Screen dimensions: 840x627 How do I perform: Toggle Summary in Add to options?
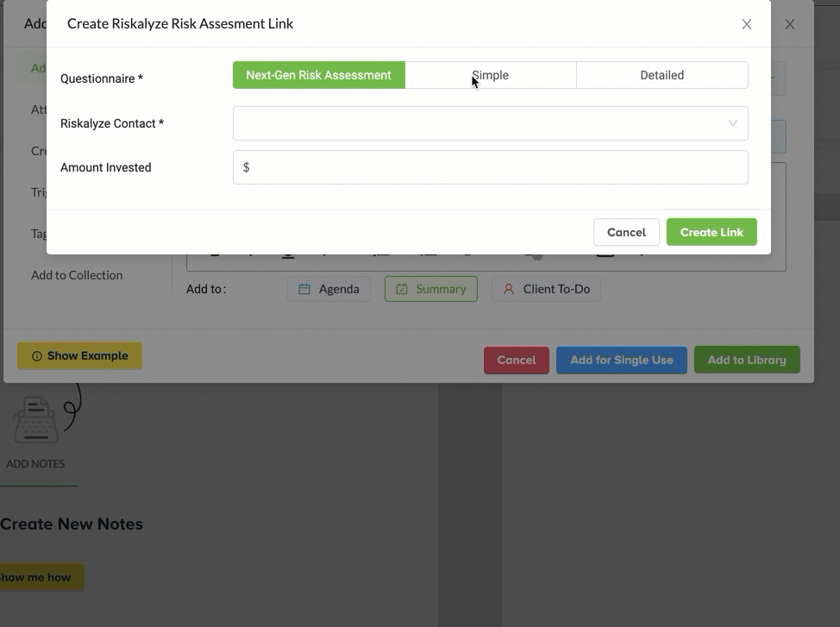(430, 289)
